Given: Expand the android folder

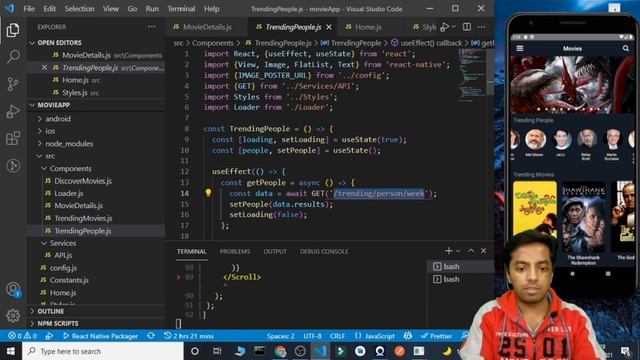Looking at the screenshot, I should point(58,119).
